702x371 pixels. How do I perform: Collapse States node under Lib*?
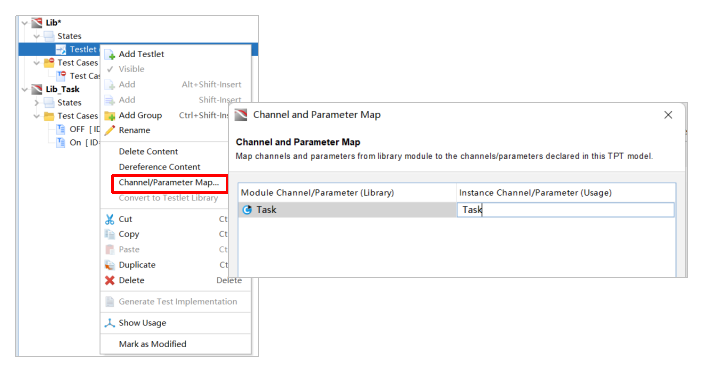pos(37,36)
